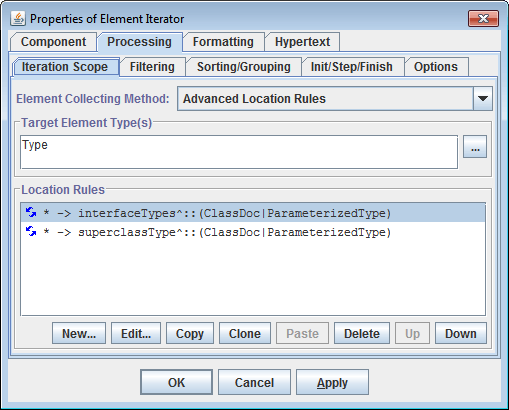
Task: Open the Element Collecting Method dropdown arrow
Action: (483, 99)
